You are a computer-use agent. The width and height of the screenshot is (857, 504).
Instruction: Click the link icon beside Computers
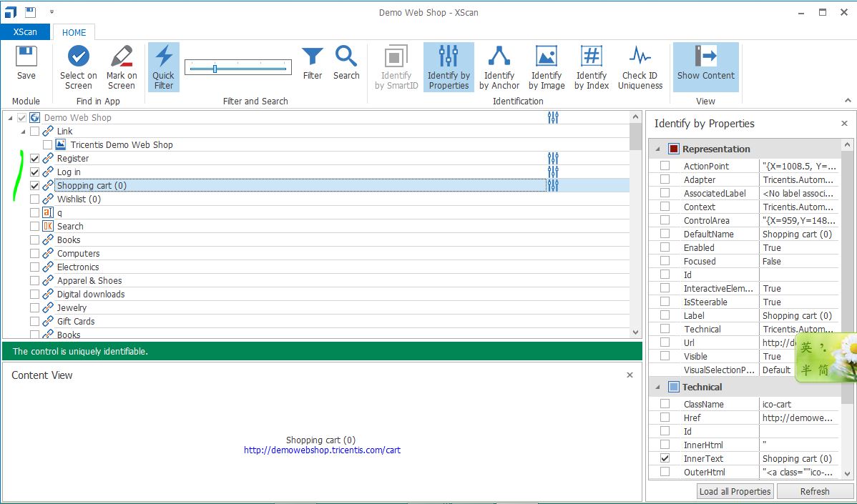[x=48, y=253]
